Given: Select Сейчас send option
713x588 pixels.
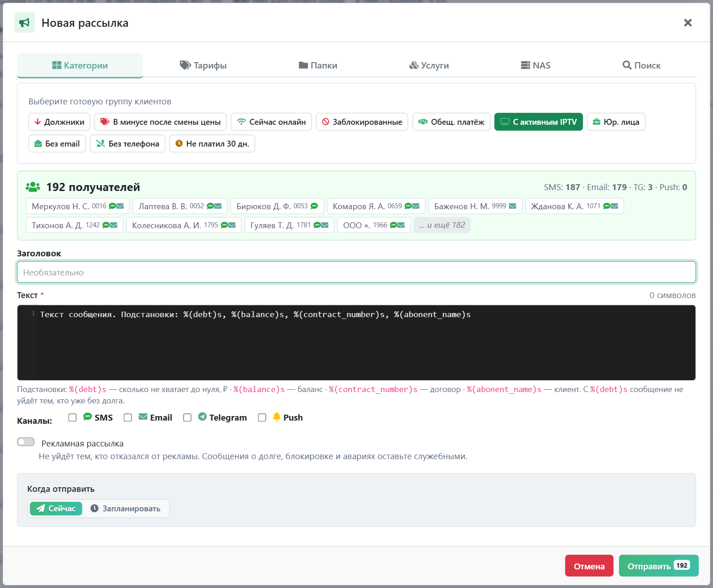Looking at the screenshot, I should click(x=56, y=509).
